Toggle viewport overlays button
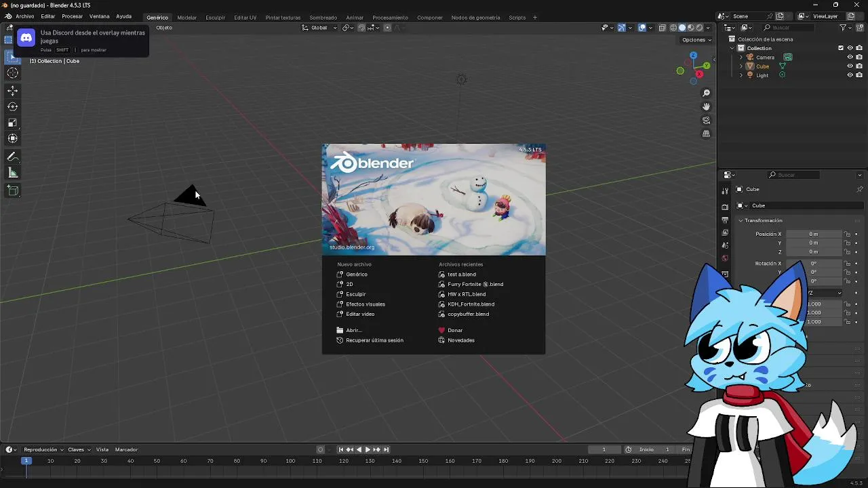868x488 pixels. click(x=642, y=28)
